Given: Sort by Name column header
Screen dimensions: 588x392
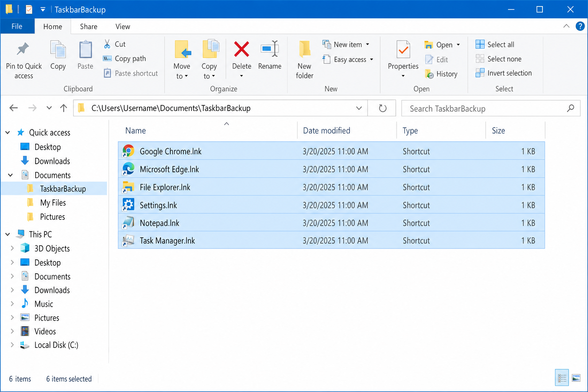Looking at the screenshot, I should [x=208, y=131].
